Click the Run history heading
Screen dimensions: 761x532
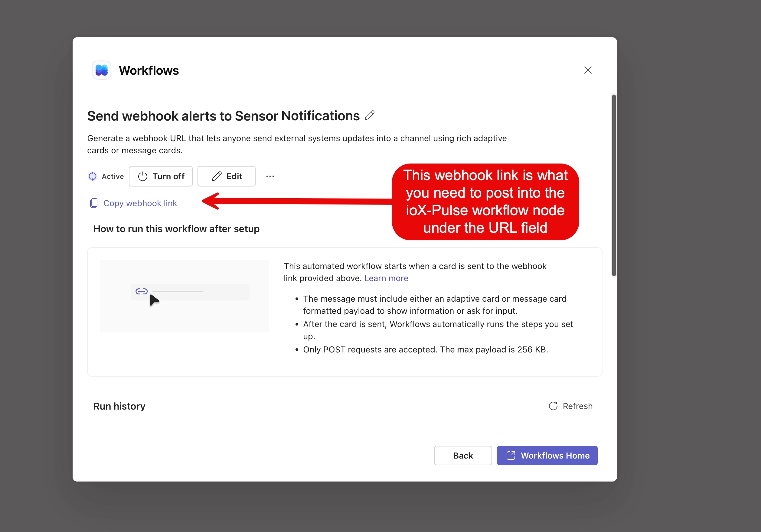point(119,406)
